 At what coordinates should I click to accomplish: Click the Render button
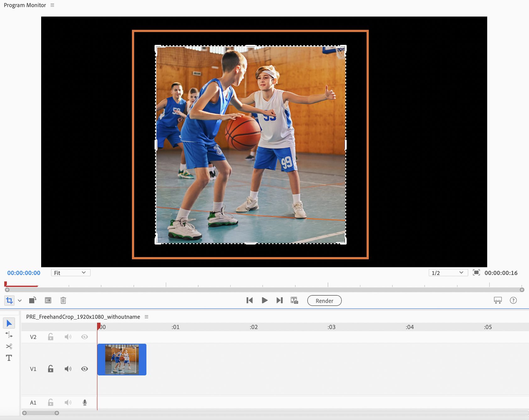324,301
